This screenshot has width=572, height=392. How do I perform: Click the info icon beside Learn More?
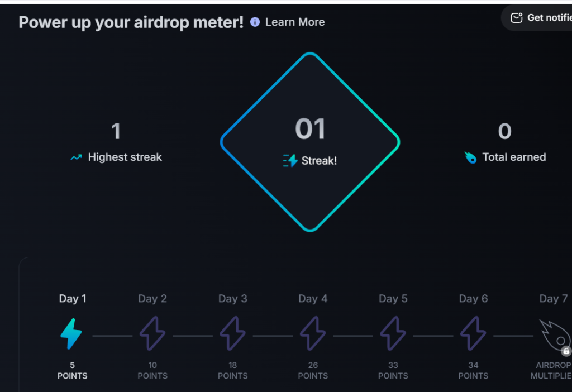coord(255,22)
